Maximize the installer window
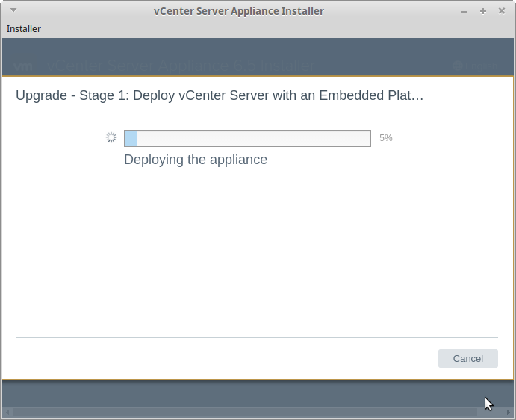 click(482, 11)
